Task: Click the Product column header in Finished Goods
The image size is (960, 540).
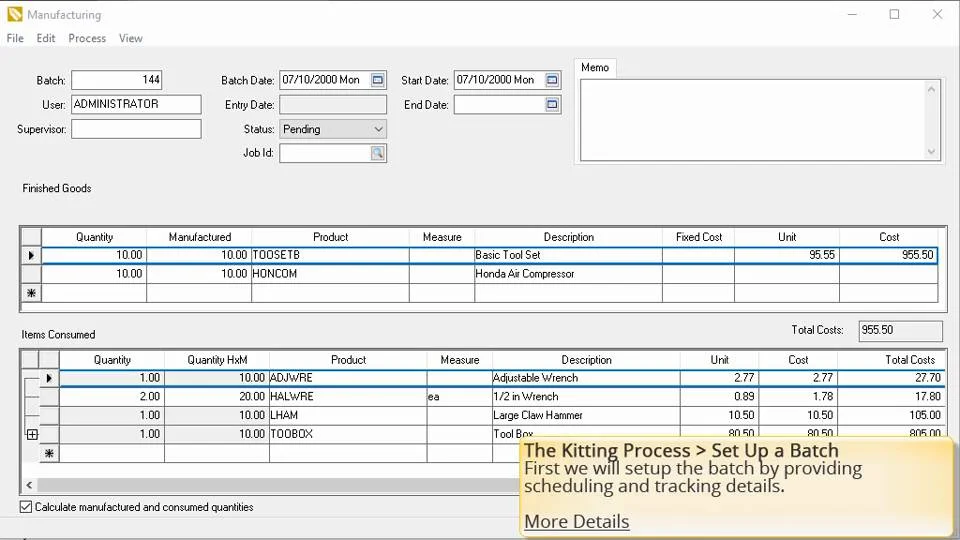Action: [330, 237]
